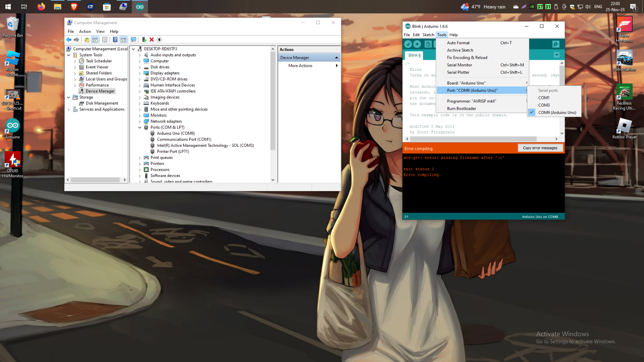Select Intel(R) Active Management Technology - SOL (COM3)
The width and height of the screenshot is (644, 362).
coord(205,146)
